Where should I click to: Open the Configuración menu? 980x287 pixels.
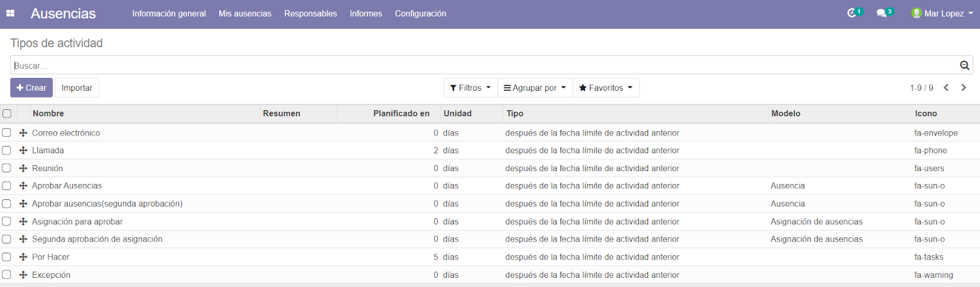click(x=421, y=13)
